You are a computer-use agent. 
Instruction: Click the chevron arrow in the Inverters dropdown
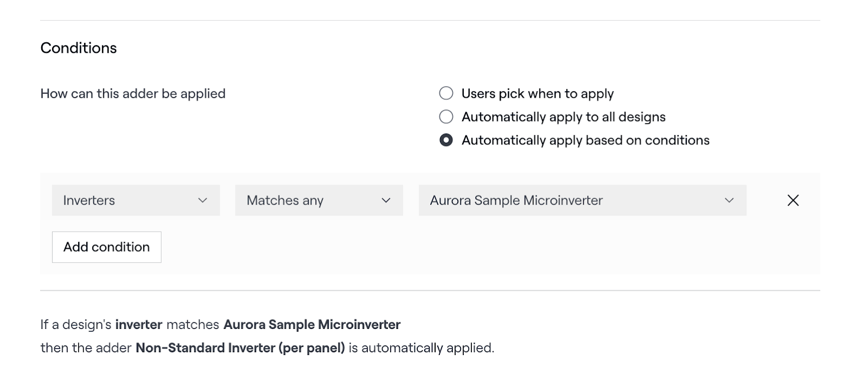tap(202, 200)
